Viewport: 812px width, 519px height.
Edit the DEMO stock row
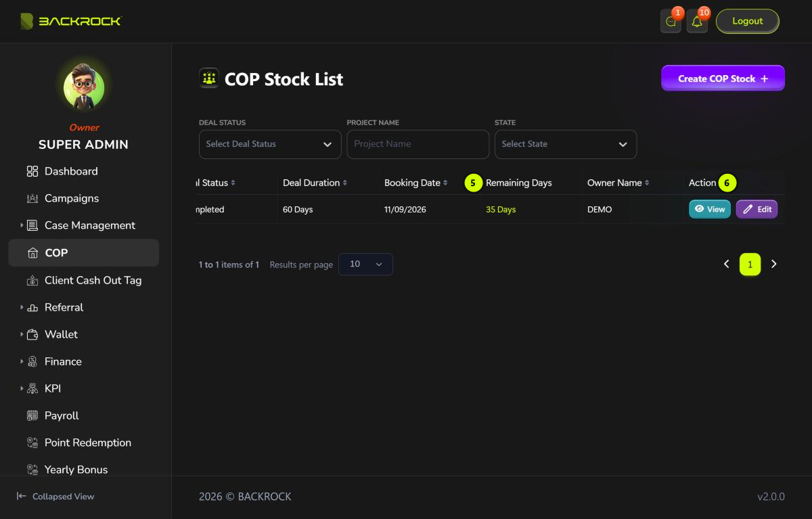coord(757,209)
